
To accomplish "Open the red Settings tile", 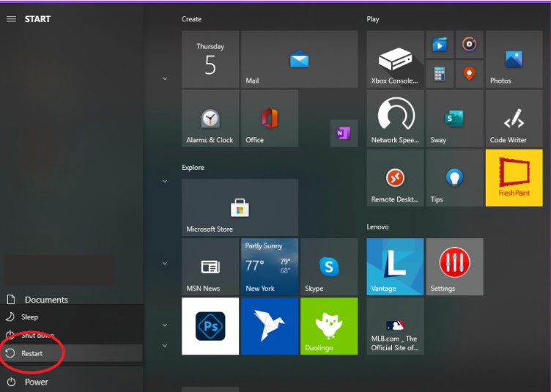I will pyautogui.click(x=454, y=267).
